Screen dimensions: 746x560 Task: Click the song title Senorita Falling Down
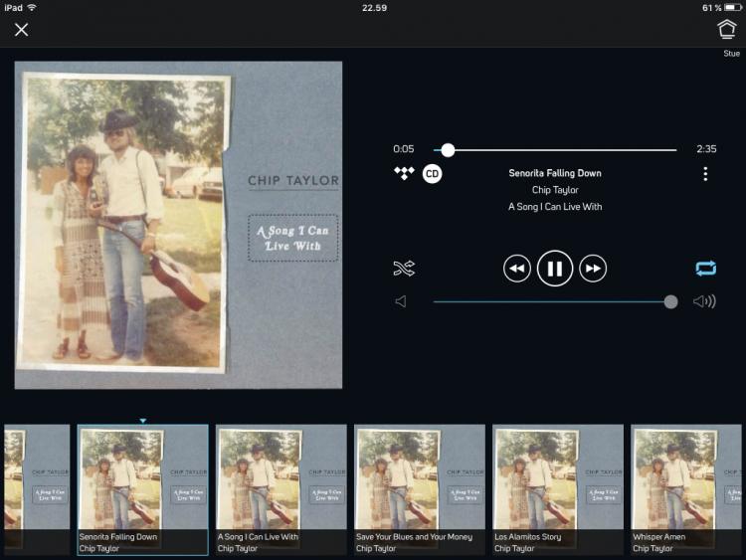[555, 173]
